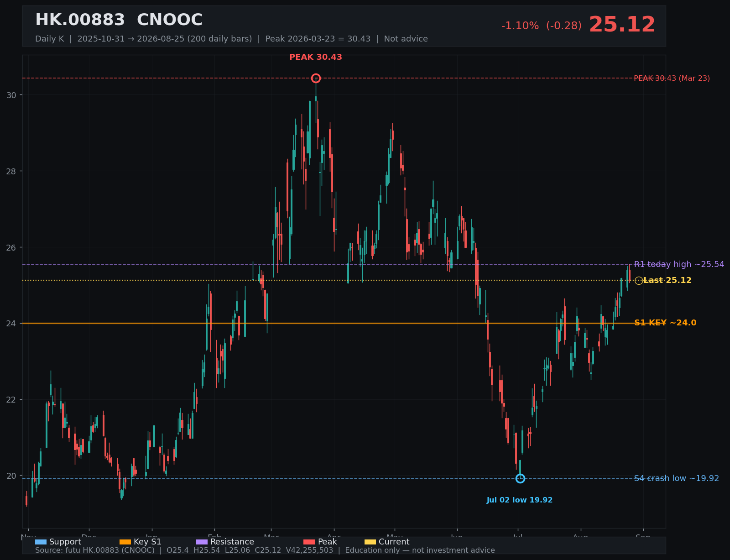This screenshot has height=560, width=730.
Task: Select the 28 tick on the price axis
Action: point(11,171)
